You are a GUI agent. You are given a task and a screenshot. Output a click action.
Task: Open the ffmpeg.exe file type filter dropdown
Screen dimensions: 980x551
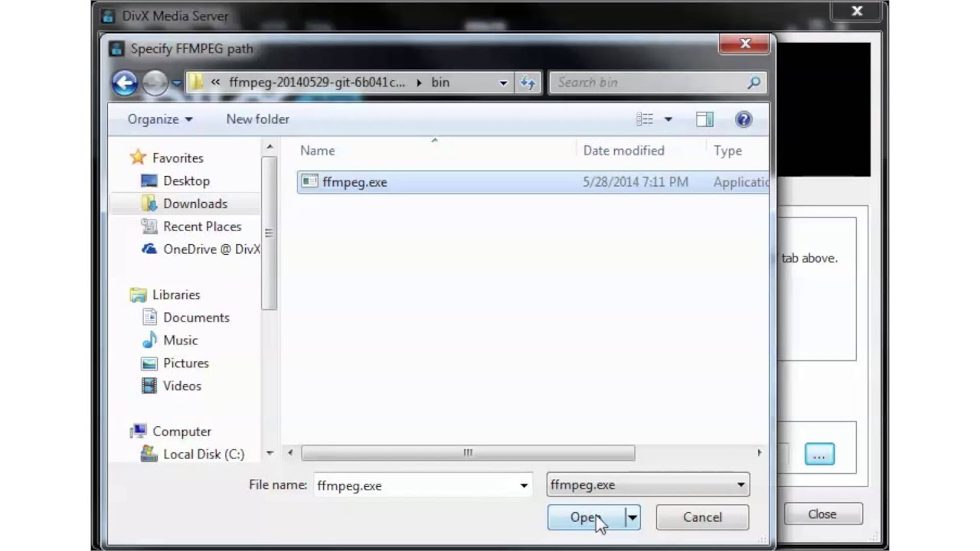tap(648, 485)
